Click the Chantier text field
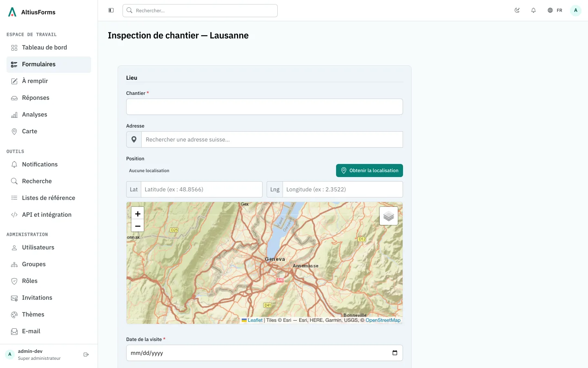 [x=265, y=107]
